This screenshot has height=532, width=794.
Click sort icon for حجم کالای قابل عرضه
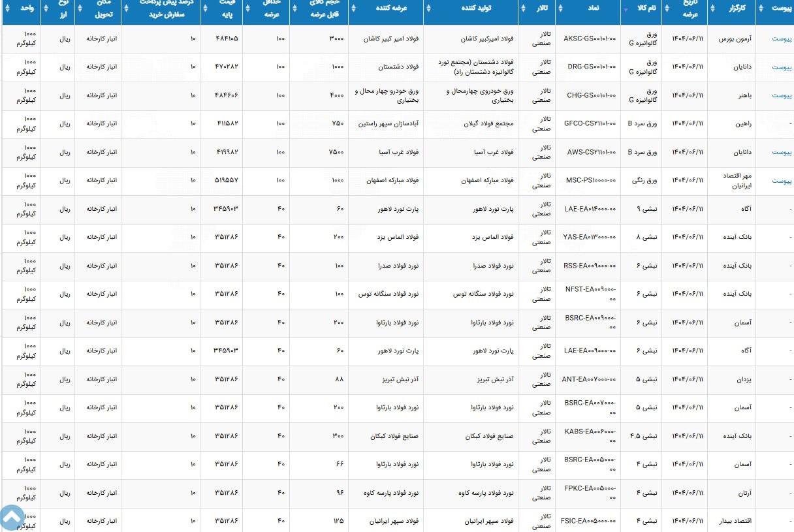point(294,8)
